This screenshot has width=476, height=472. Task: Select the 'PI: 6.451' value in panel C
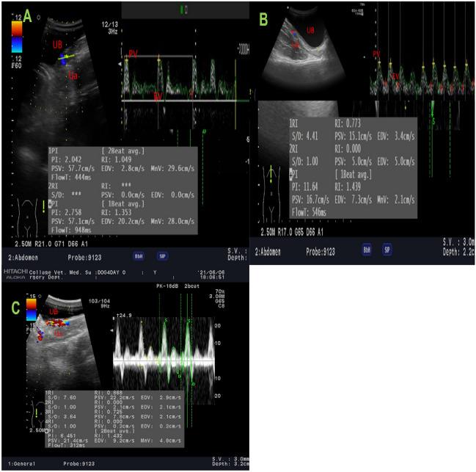click(62, 435)
